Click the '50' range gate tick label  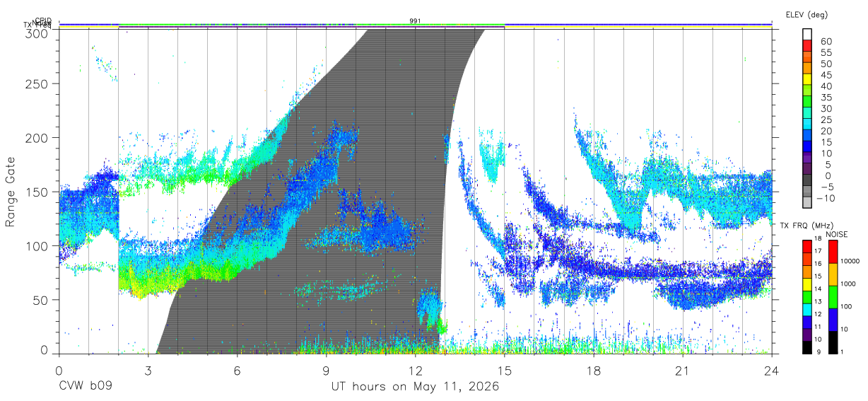(x=40, y=300)
